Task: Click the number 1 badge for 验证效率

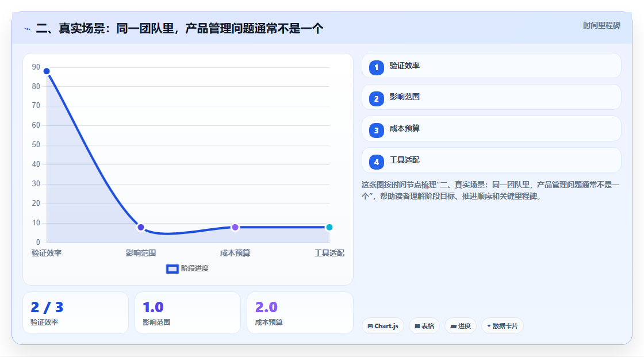Action: pyautogui.click(x=376, y=67)
